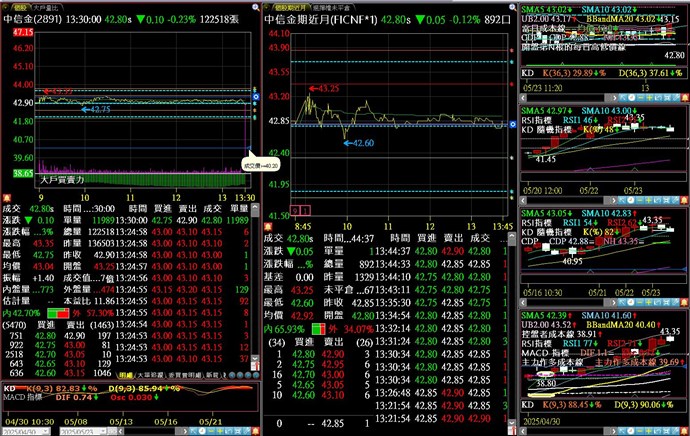The height and width of the screenshot is (436, 690).
Task: Click the red-white icon at bottom of 中信金 tick list scrollbar
Action: [x=255, y=365]
